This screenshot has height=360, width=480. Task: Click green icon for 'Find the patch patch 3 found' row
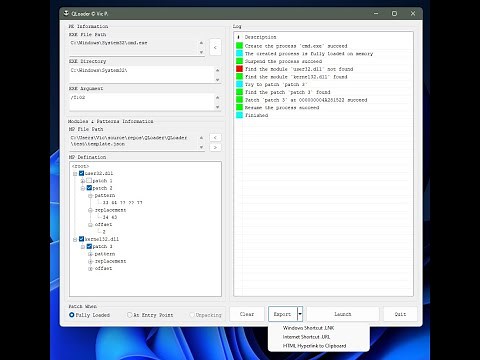coord(239,92)
